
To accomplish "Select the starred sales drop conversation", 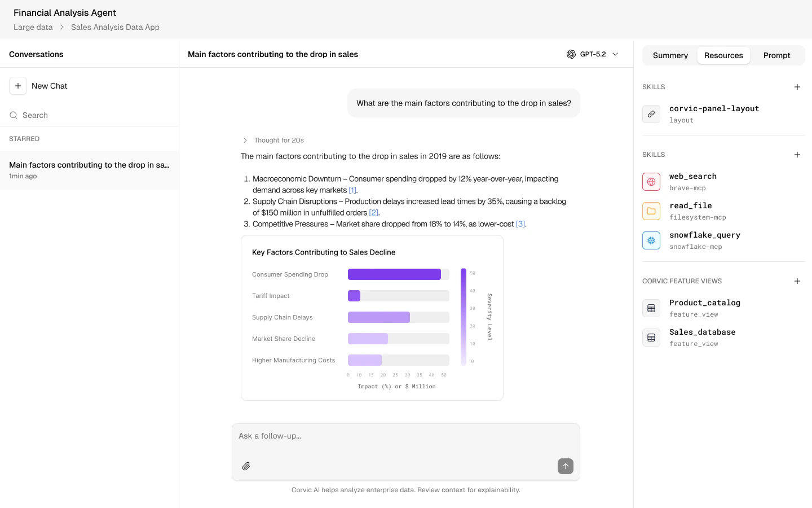I will coord(89,169).
